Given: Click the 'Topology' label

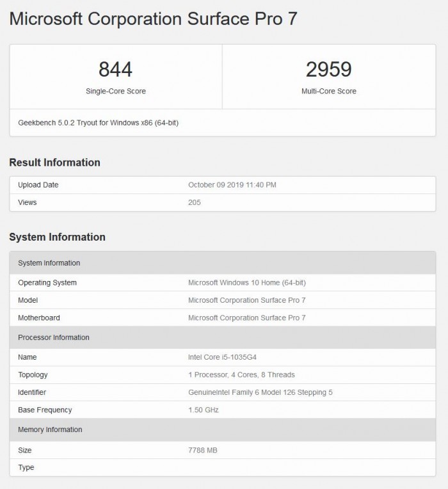Looking at the screenshot, I should point(33,375).
